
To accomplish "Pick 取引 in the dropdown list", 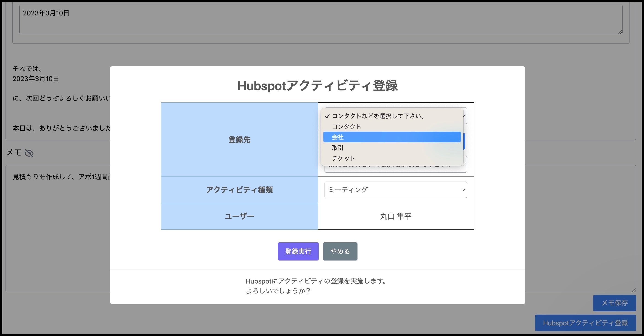I will tap(337, 148).
